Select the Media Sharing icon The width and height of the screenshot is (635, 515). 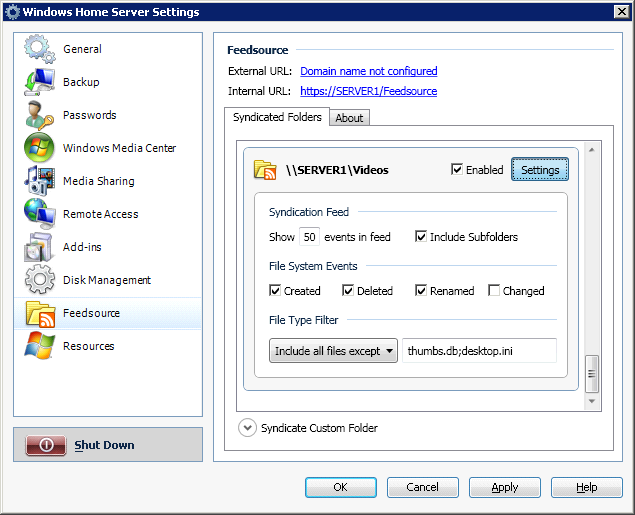39,181
